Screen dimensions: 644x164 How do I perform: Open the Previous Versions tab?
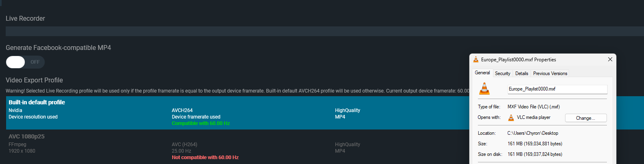(550, 73)
